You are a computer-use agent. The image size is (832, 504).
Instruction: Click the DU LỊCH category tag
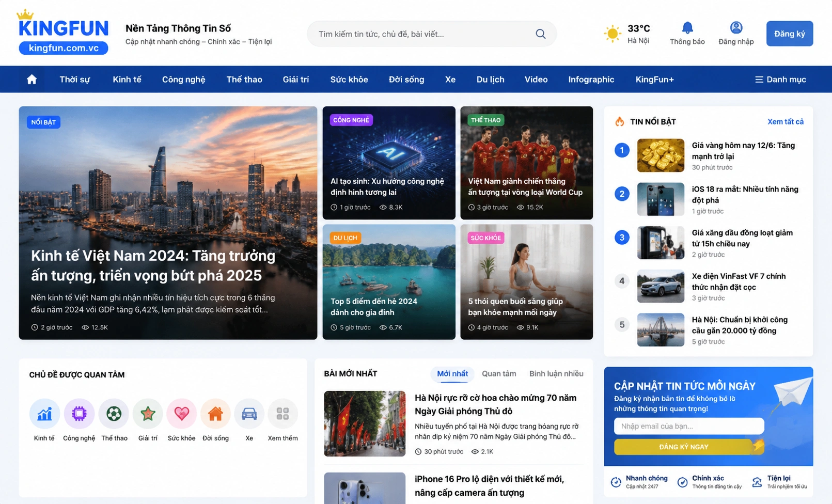(345, 238)
